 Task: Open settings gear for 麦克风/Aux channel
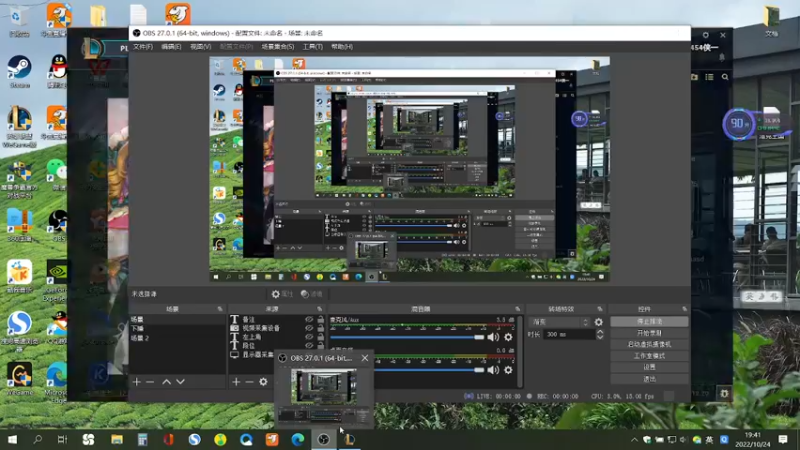click(x=508, y=337)
